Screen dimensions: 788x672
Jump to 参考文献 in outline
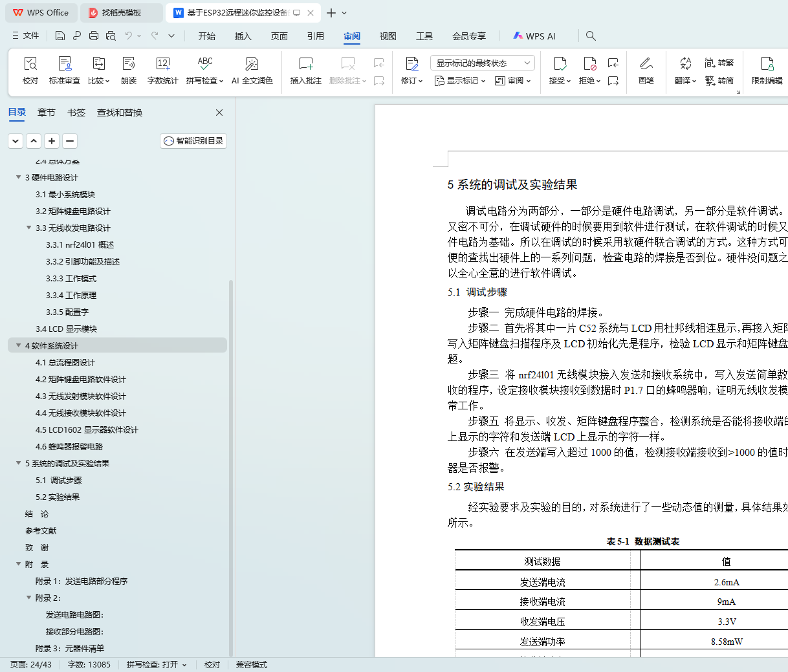pyautogui.click(x=41, y=530)
